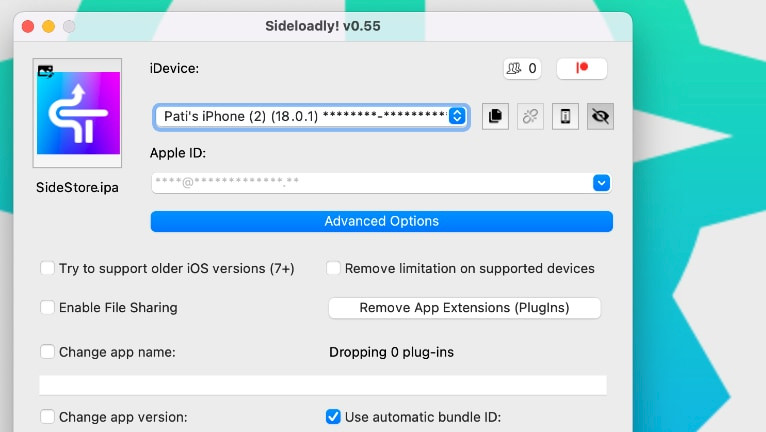
Task: Click the Sideloadly! v0.55 window title
Action: pos(323,26)
